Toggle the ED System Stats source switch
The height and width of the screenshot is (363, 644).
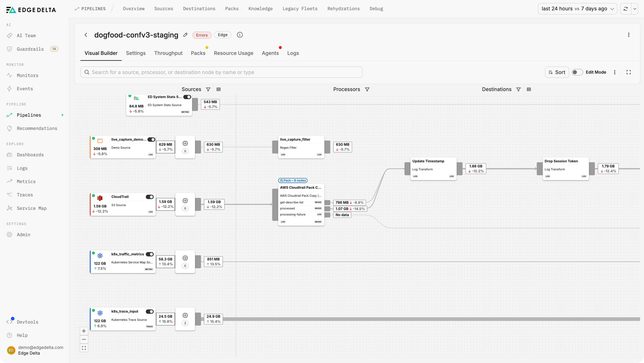point(187,97)
